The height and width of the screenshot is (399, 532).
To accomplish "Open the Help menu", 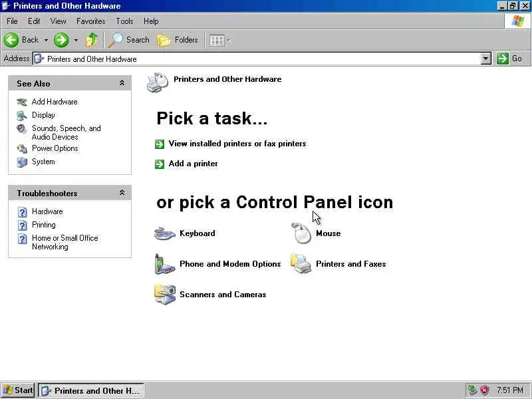I will coord(151,21).
